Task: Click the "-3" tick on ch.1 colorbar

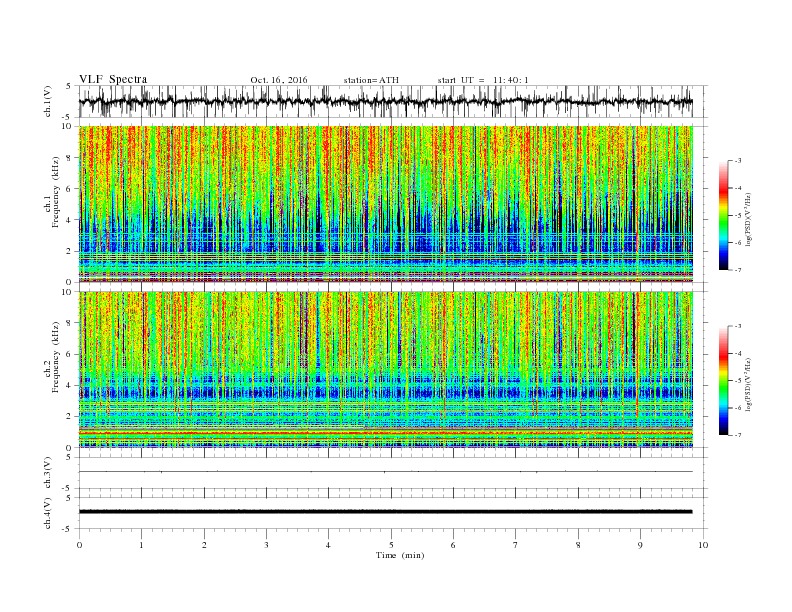Action: (x=737, y=161)
